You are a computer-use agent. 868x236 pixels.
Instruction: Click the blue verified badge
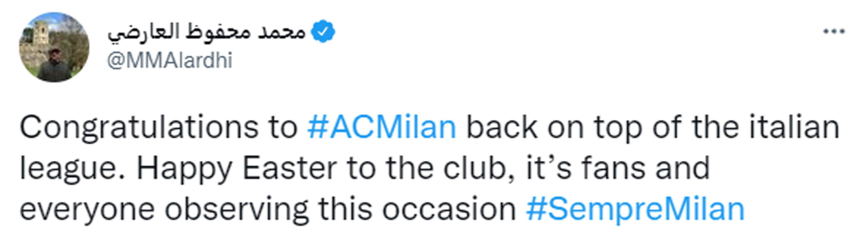click(x=322, y=32)
